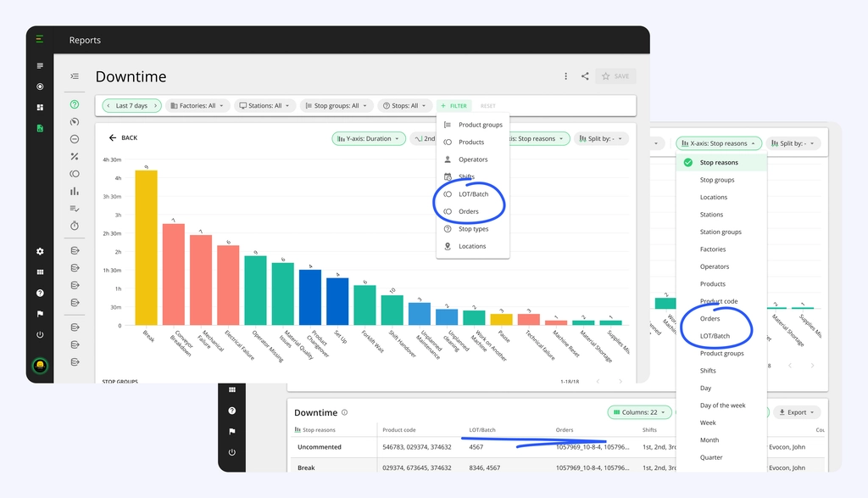This screenshot has height=498, width=868.
Task: Choose Operators in filter menu
Action: (x=473, y=159)
